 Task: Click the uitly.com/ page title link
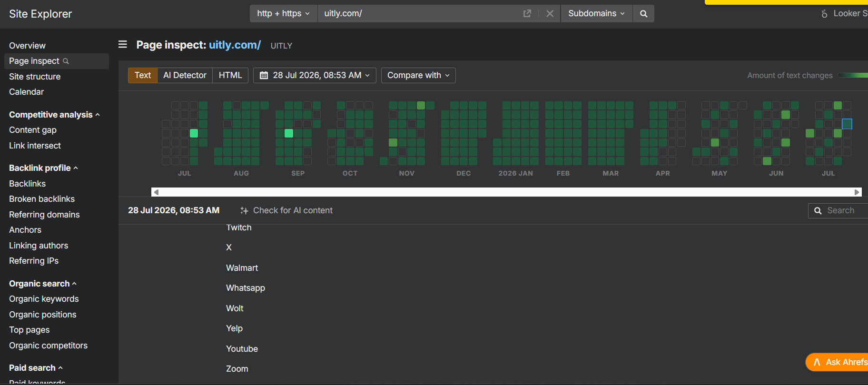click(235, 45)
